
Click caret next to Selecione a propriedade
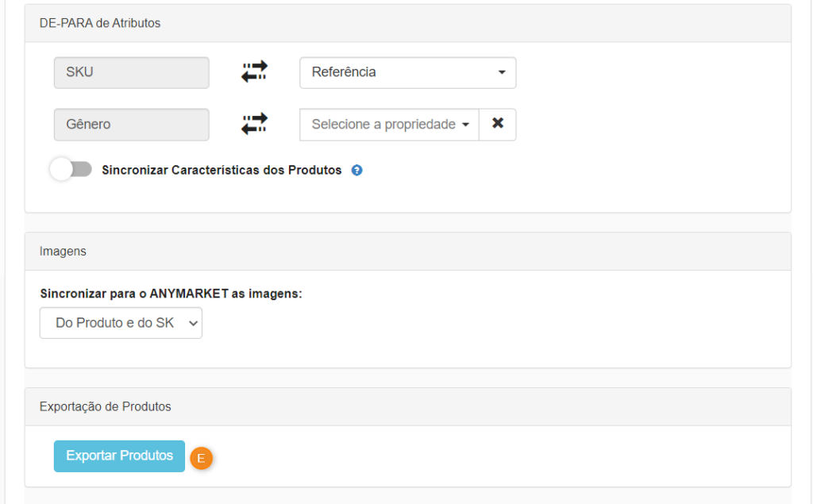click(465, 125)
